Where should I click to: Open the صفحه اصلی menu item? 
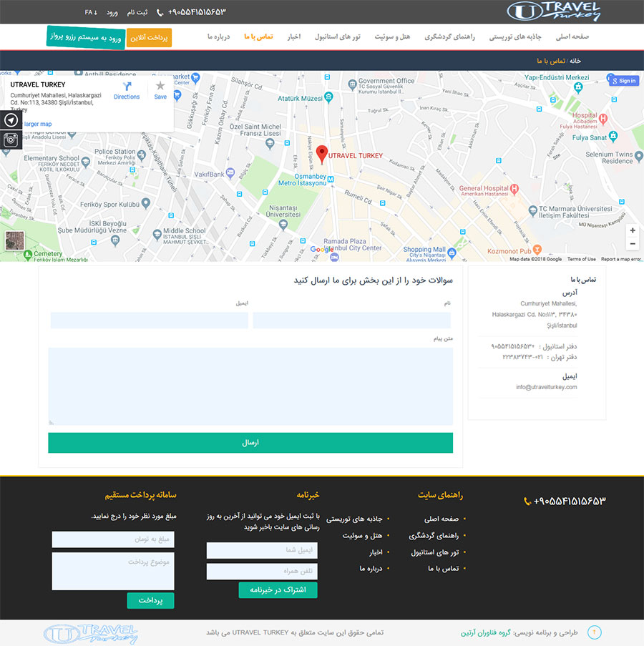pos(572,36)
